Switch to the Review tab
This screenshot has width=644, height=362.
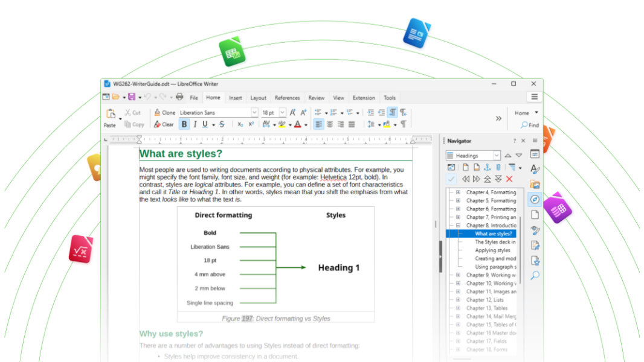point(316,98)
